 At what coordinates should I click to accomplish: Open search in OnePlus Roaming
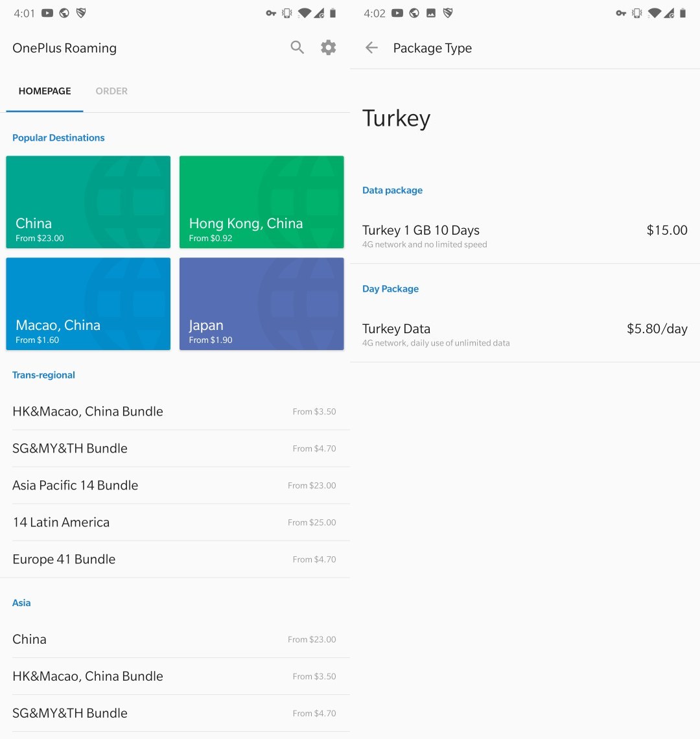tap(297, 47)
